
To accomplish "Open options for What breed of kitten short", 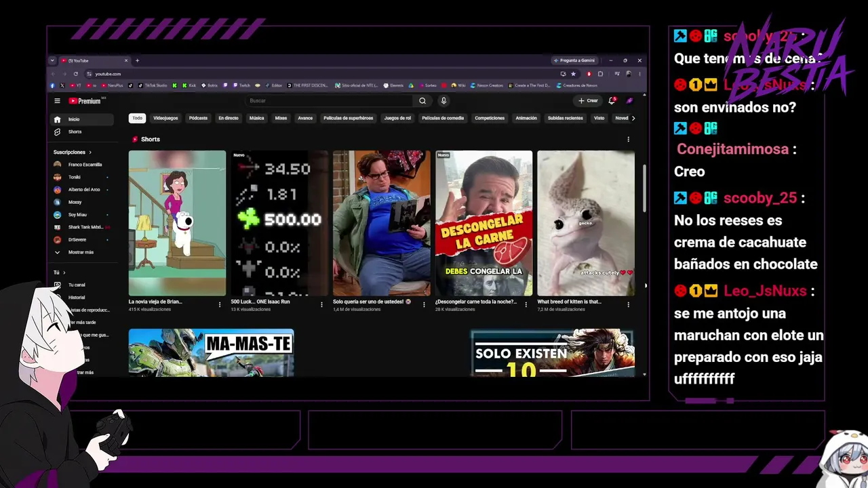I will point(628,305).
